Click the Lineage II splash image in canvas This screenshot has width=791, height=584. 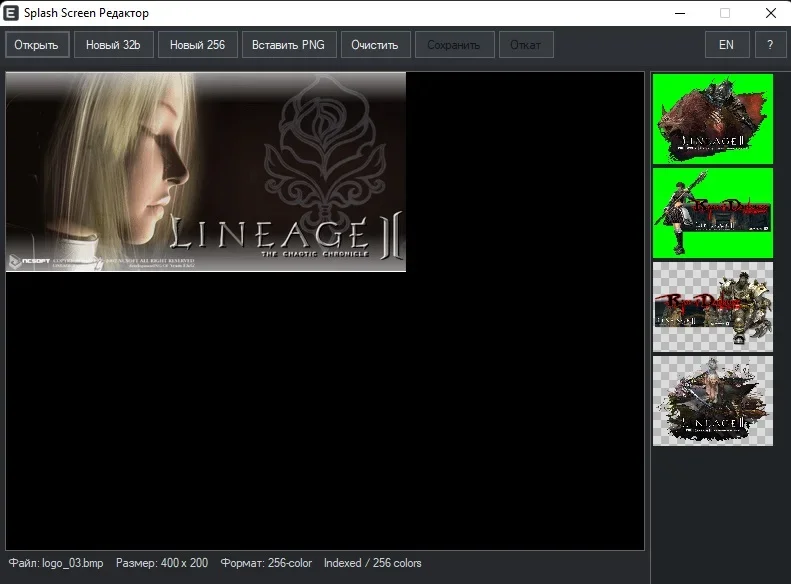[x=206, y=172]
